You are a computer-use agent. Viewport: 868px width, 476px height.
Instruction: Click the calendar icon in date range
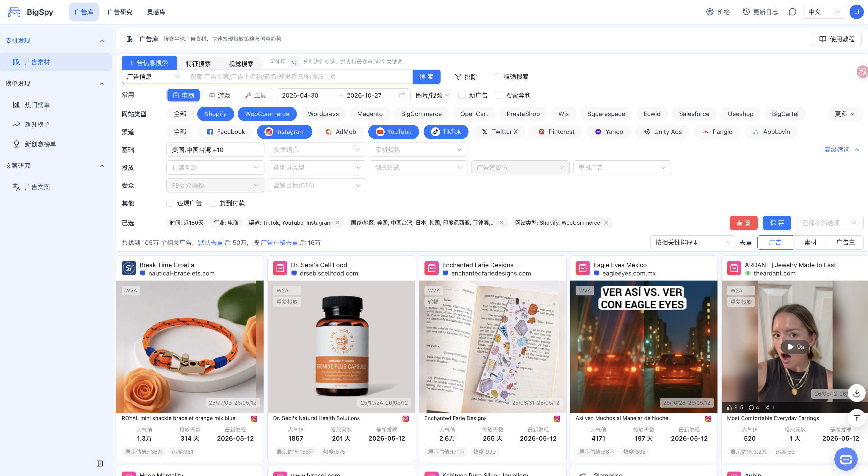pyautogui.click(x=402, y=95)
